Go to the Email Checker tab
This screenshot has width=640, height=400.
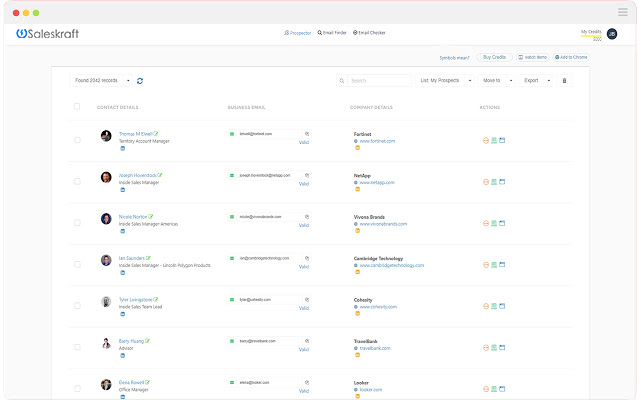tap(370, 33)
